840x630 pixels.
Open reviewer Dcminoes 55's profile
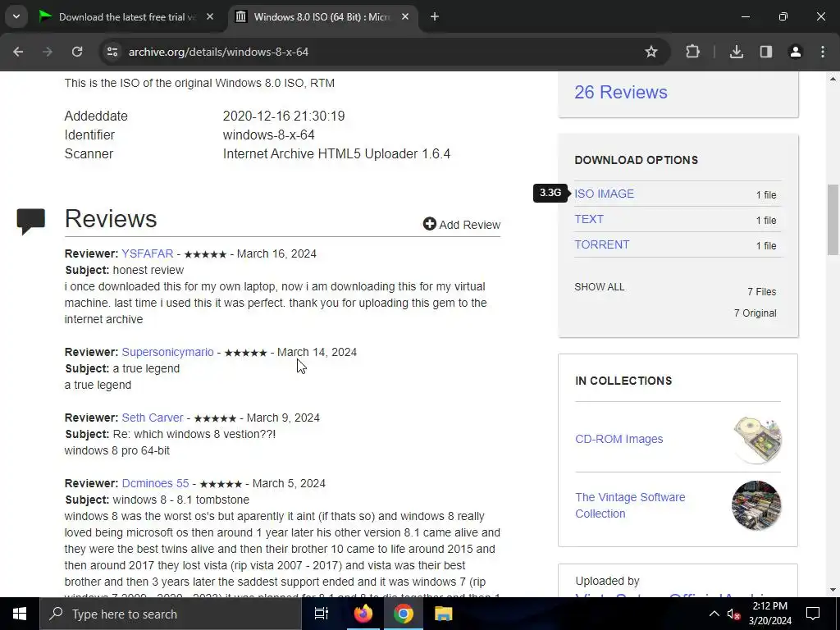pyautogui.click(x=155, y=483)
